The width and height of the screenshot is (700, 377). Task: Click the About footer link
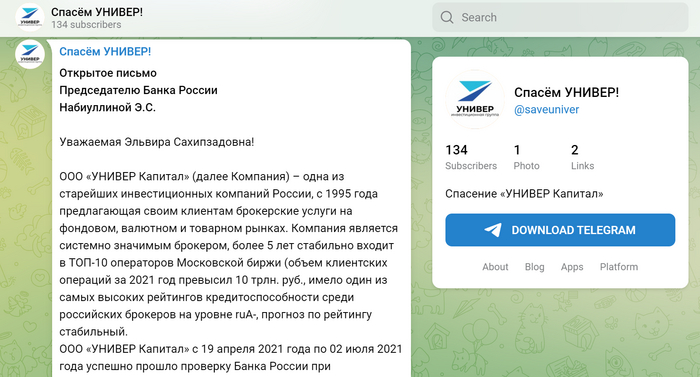495,267
